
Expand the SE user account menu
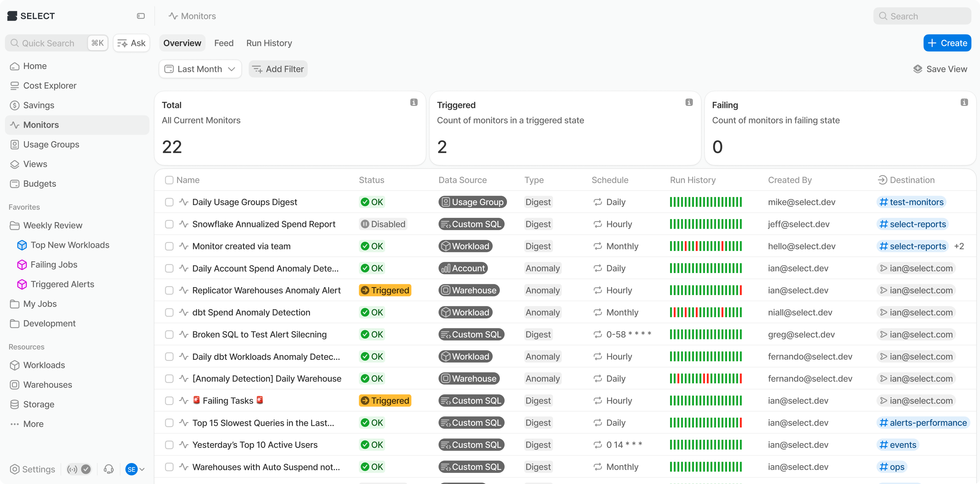(135, 469)
